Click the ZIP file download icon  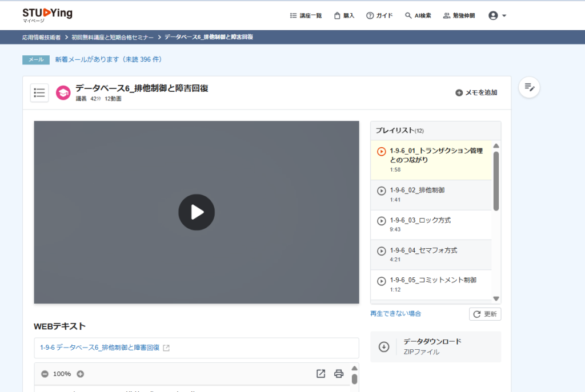384,346
